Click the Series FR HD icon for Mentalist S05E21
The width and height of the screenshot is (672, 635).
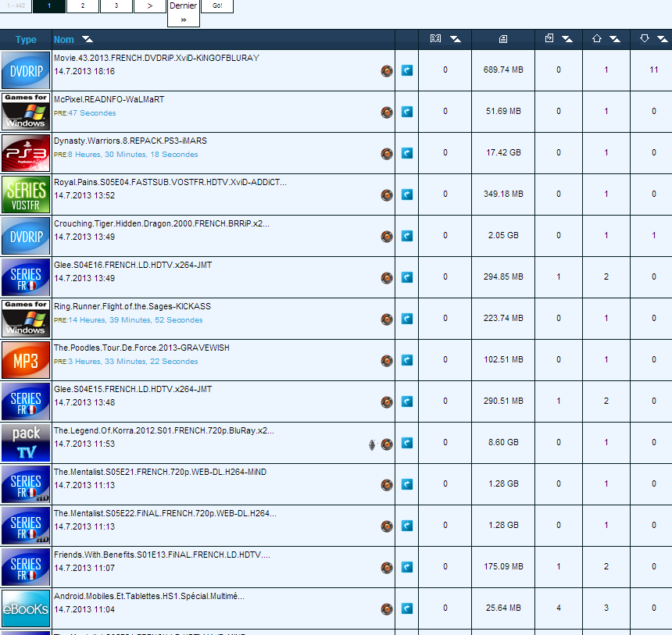26,484
